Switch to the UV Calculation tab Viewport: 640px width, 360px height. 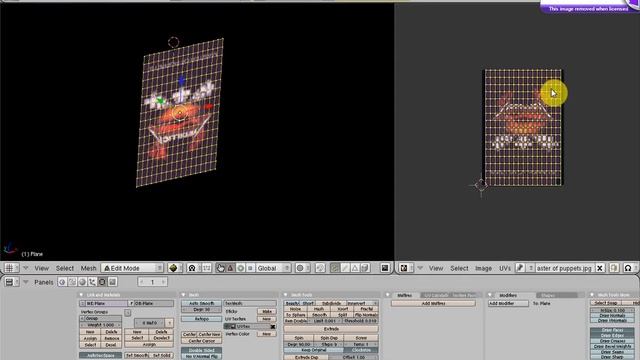[x=435, y=295]
